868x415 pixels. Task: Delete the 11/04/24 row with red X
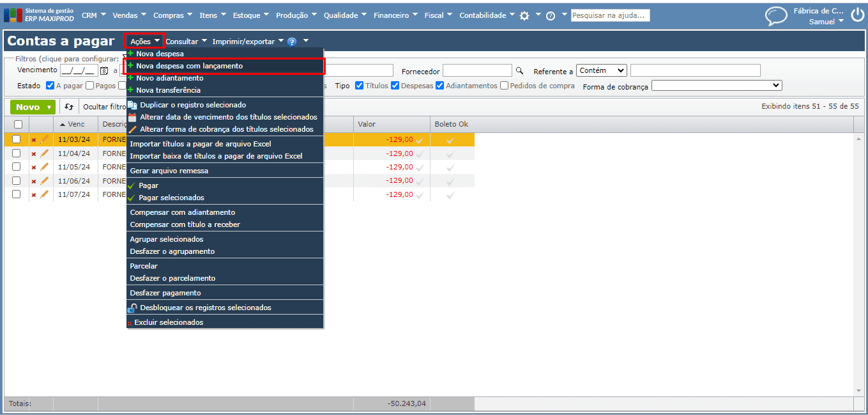pyautogui.click(x=34, y=154)
